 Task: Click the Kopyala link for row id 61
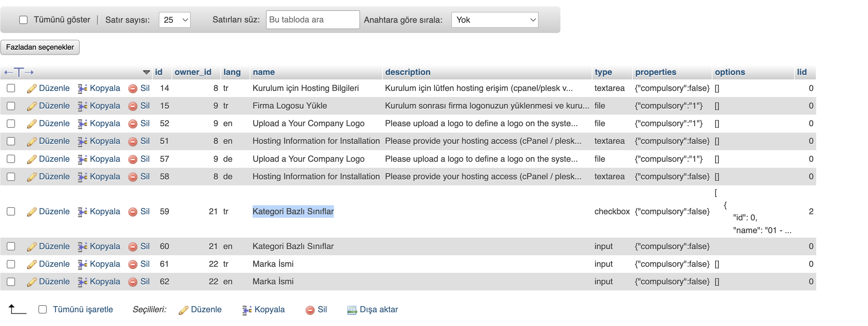[105, 264]
